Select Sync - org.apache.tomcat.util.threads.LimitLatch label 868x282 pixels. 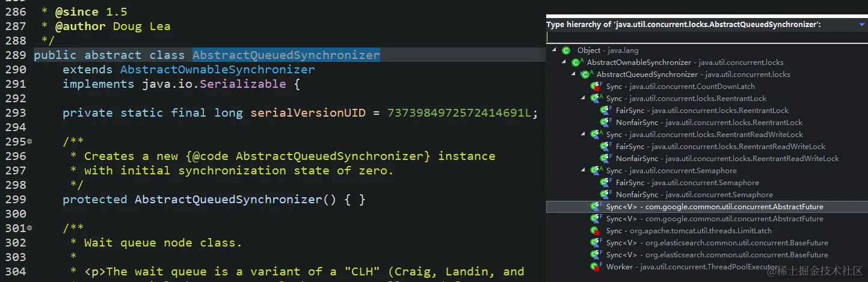click(x=689, y=231)
